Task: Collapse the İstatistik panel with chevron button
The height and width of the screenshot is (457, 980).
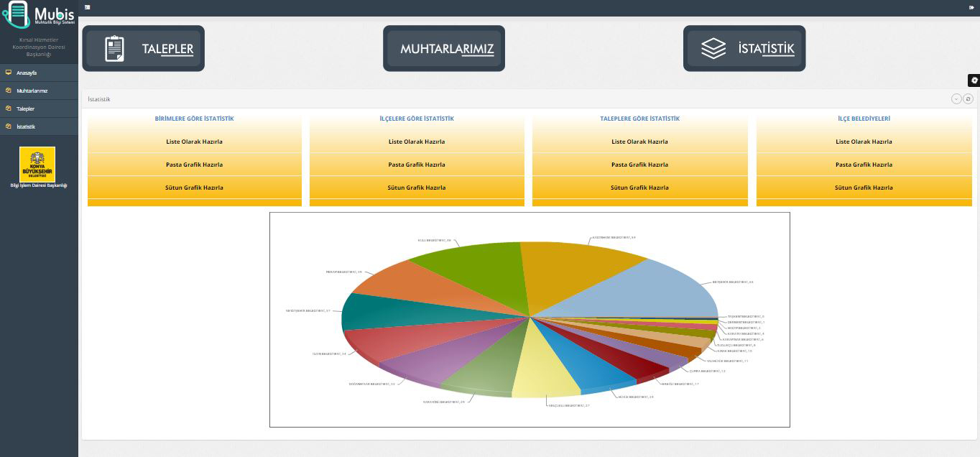Action: coord(956,99)
